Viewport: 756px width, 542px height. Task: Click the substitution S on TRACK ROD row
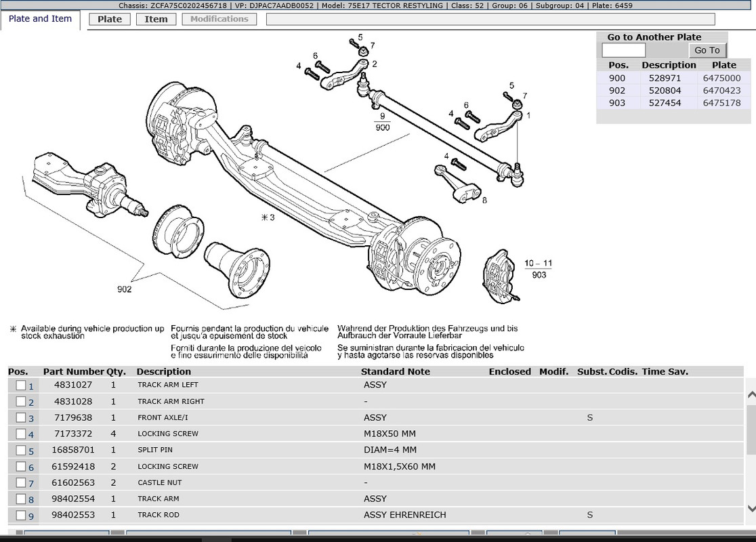coord(589,515)
